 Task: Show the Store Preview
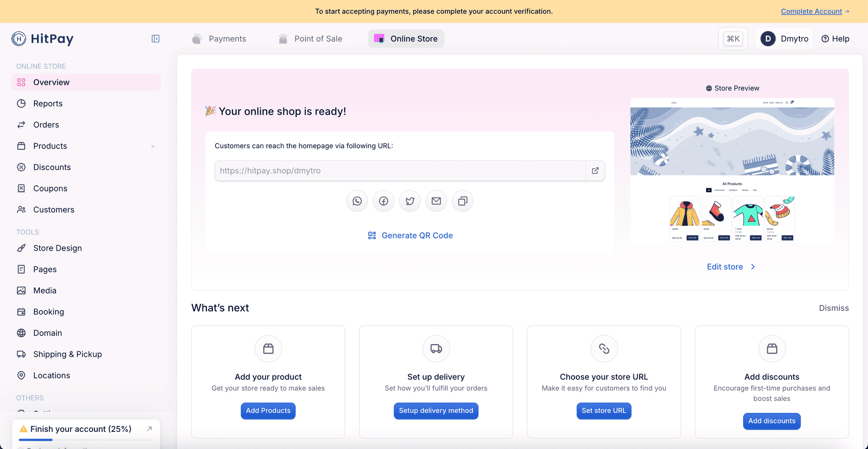point(732,88)
